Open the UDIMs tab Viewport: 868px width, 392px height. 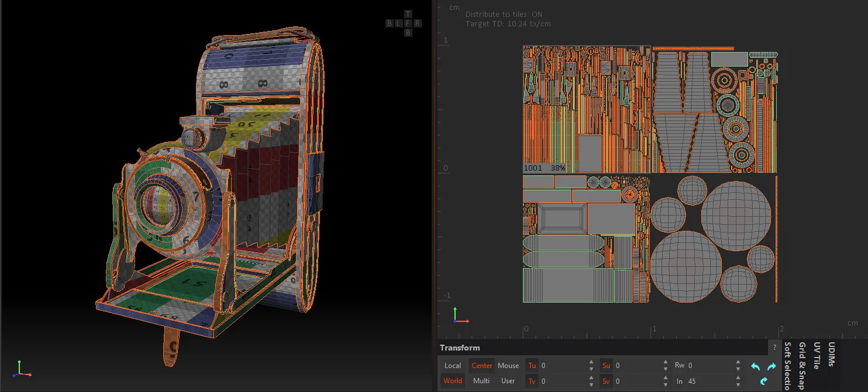pyautogui.click(x=832, y=355)
